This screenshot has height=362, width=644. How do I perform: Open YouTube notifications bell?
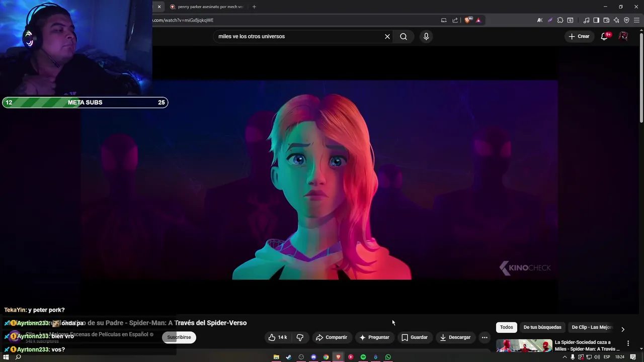605,36
